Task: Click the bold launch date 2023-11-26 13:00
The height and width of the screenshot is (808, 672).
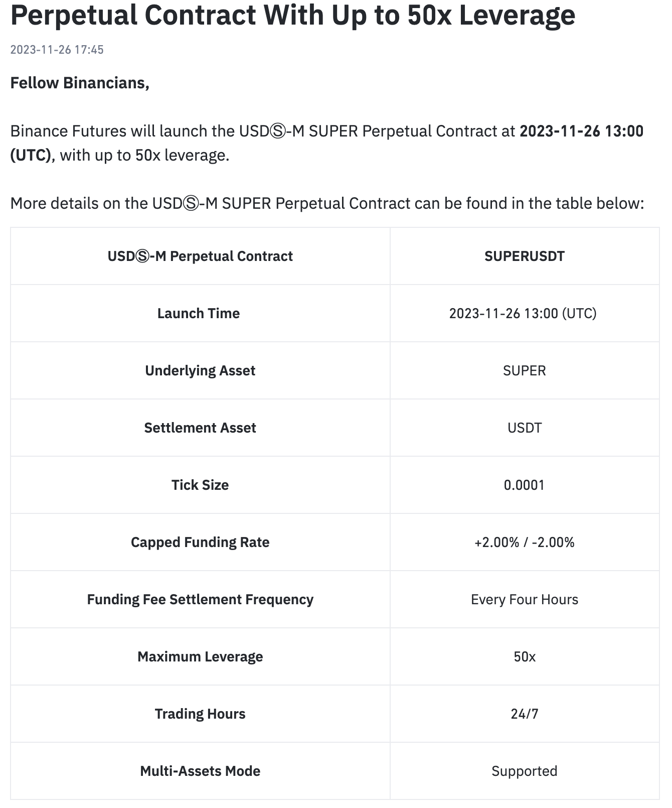Action: 581,131
